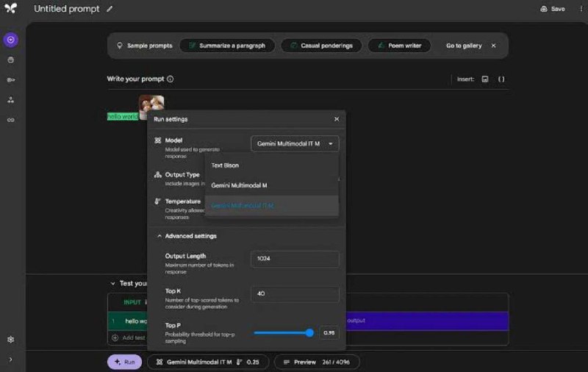
Task: Click the insert image icon
Action: (x=485, y=79)
